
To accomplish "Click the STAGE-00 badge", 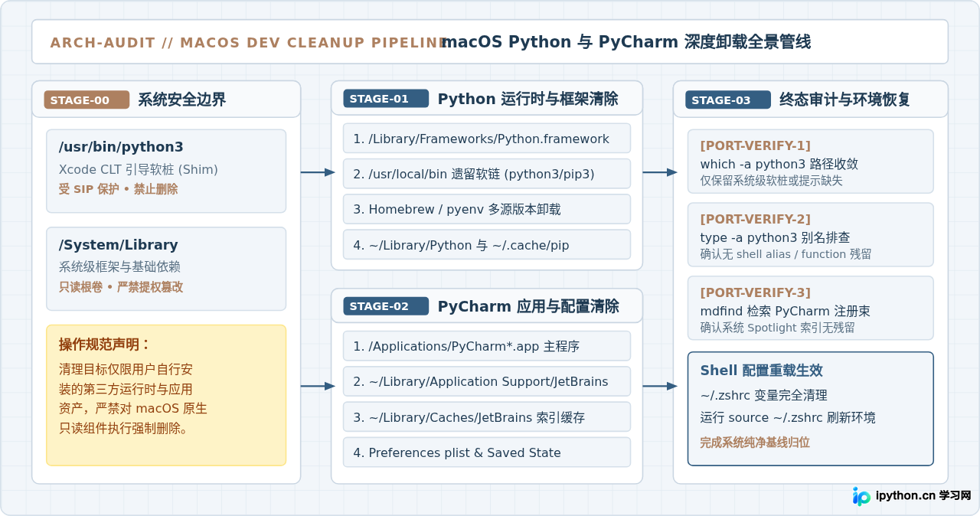I will [87, 100].
